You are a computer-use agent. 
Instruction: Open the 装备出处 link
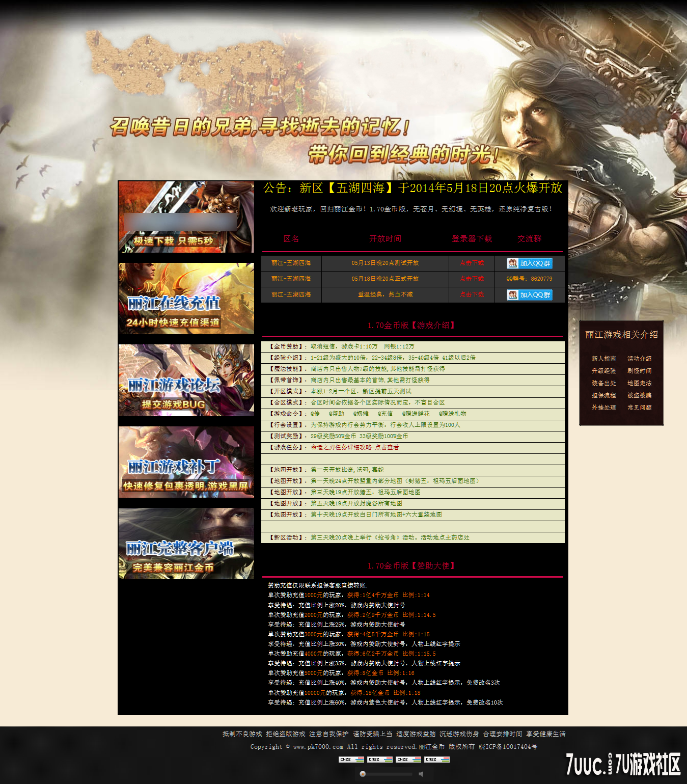(x=604, y=383)
